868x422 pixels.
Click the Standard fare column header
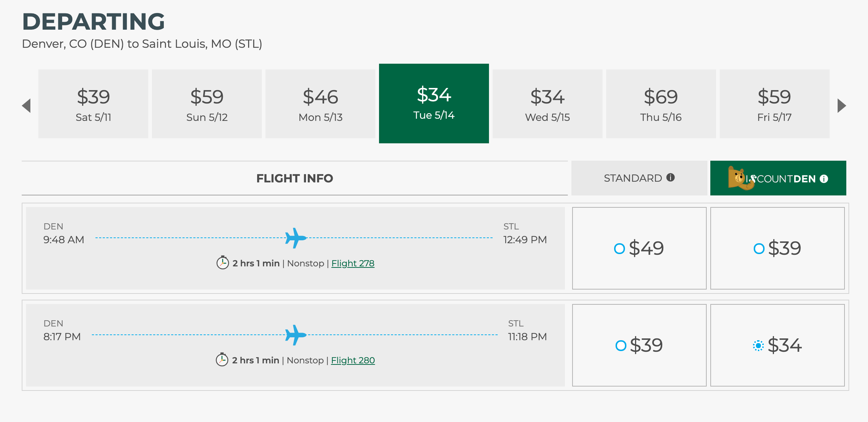click(x=633, y=178)
